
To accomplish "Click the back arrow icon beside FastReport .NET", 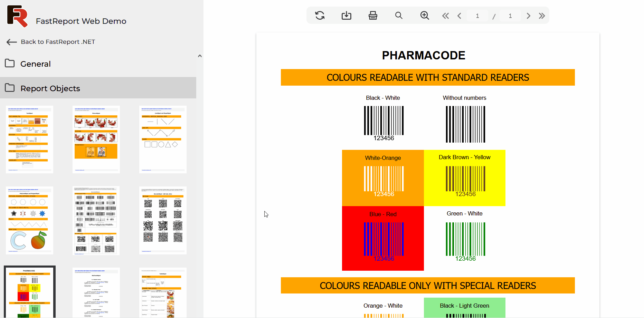I will 11,42.
